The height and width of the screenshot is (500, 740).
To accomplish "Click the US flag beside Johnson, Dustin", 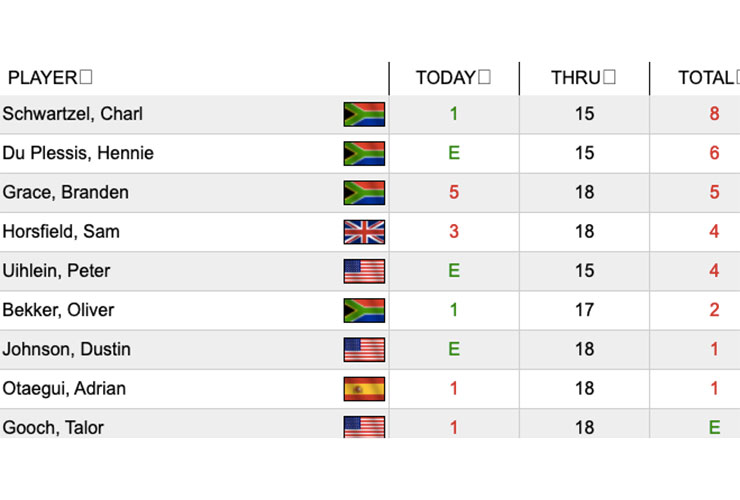I will pyautogui.click(x=364, y=349).
